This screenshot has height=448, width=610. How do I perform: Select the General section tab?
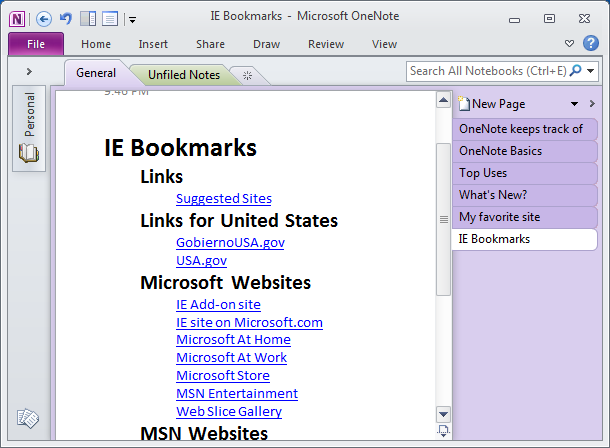(x=96, y=73)
